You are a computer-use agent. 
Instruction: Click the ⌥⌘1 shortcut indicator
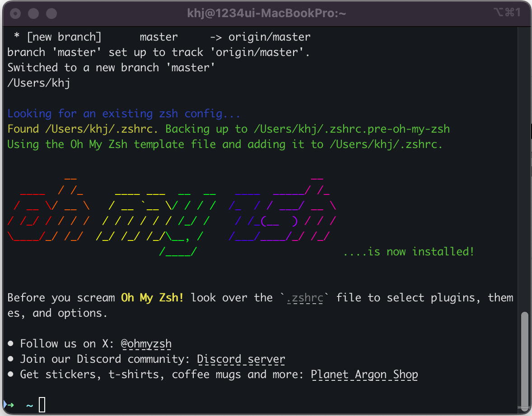tap(507, 13)
